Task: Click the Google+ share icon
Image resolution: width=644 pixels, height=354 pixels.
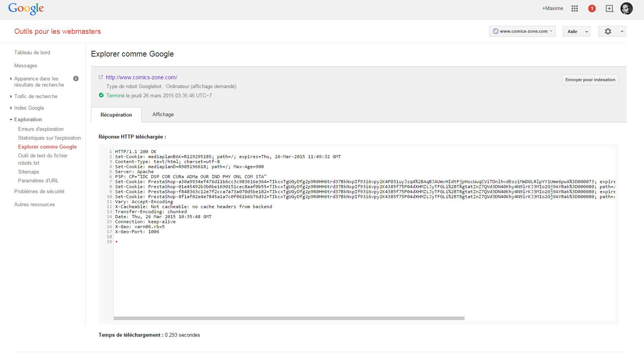Action: click(609, 8)
